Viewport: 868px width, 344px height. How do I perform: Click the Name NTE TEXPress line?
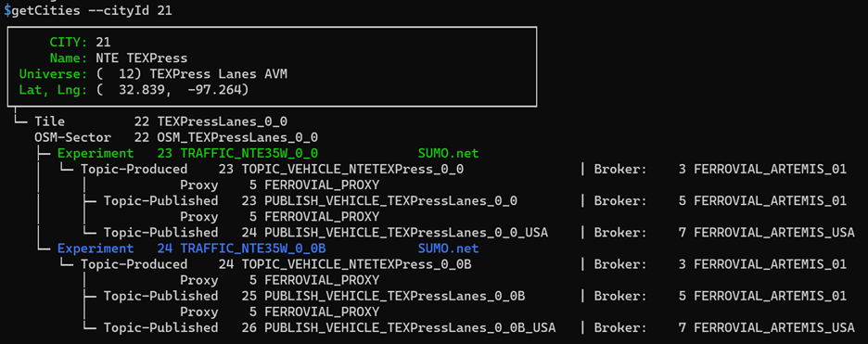119,58
